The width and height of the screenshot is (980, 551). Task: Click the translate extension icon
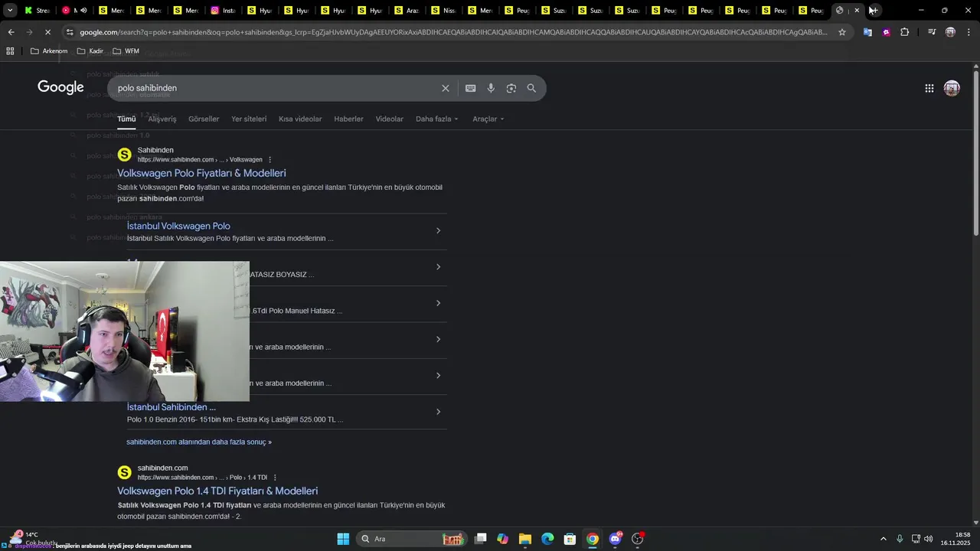click(x=867, y=32)
